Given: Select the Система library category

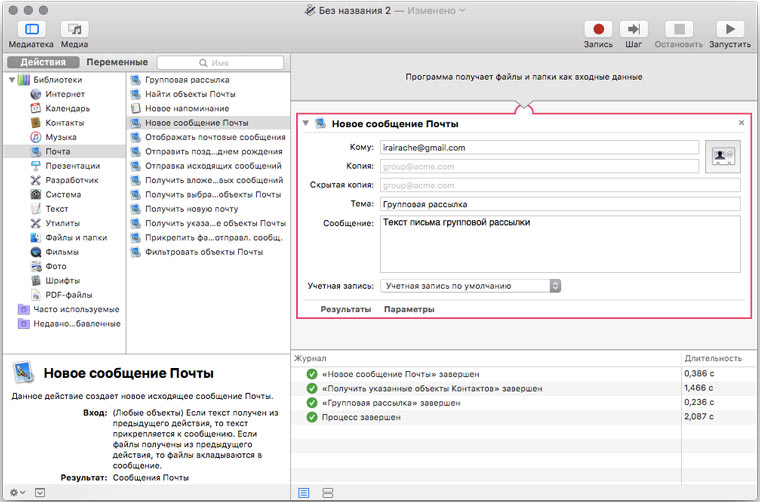Looking at the screenshot, I should (63, 194).
